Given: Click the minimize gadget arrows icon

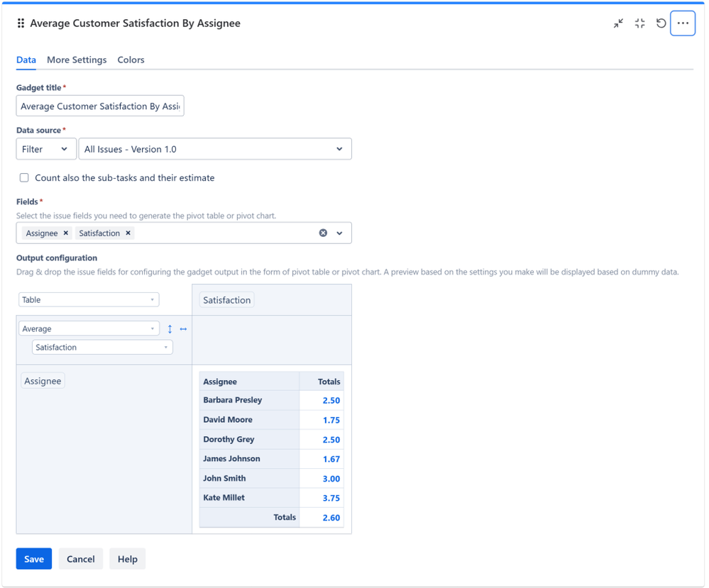Looking at the screenshot, I should pos(618,23).
